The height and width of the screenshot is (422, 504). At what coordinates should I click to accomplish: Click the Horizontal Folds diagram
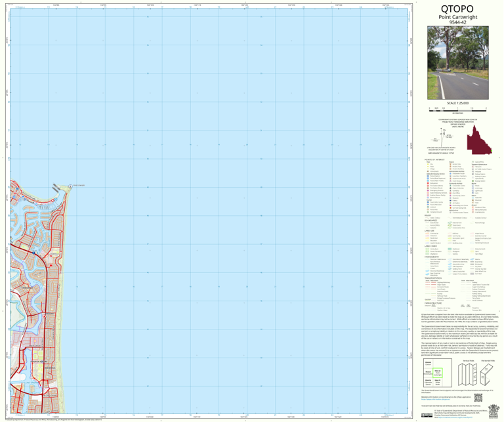click(488, 374)
